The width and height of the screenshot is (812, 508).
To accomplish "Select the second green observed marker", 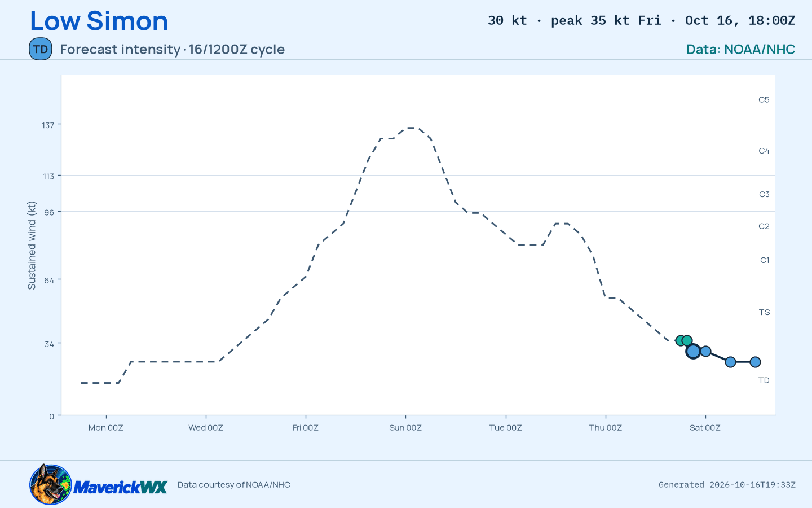I will 687,340.
